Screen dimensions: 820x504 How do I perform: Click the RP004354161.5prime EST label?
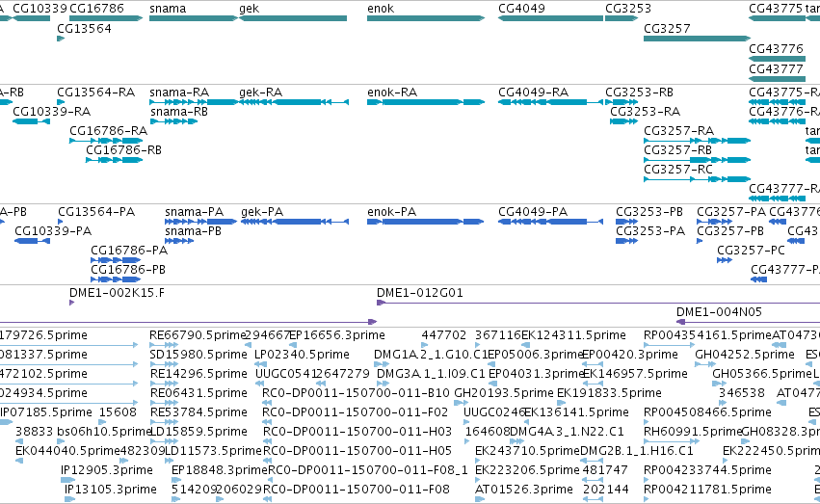coord(708,335)
